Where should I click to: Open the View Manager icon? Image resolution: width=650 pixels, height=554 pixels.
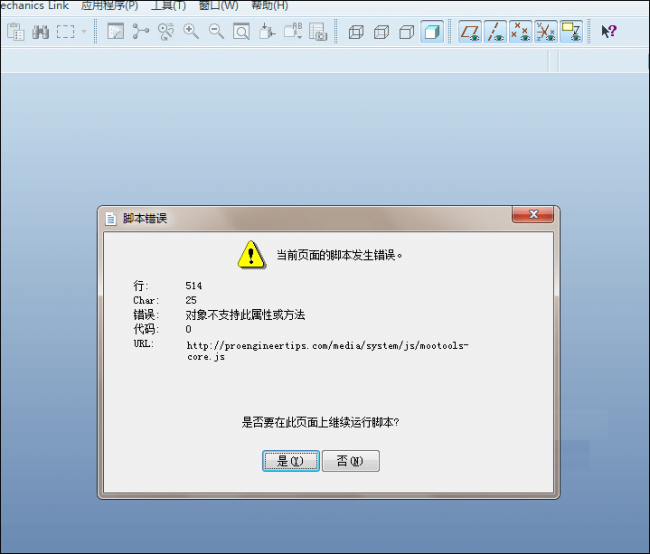coord(318,32)
